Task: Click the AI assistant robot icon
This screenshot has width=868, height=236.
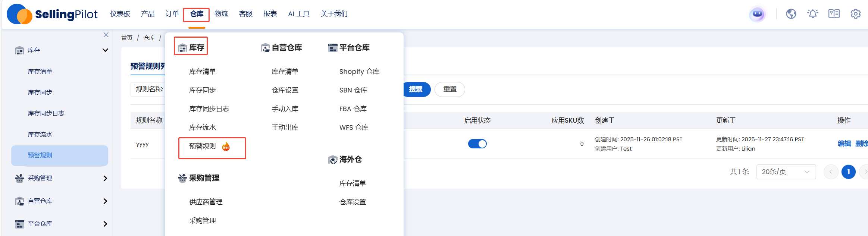Action: 758,14
